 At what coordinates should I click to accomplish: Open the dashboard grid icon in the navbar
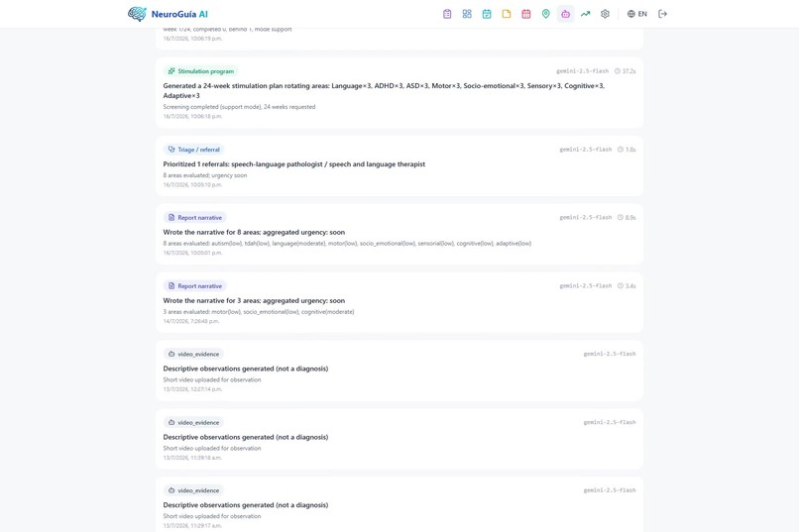click(x=467, y=14)
